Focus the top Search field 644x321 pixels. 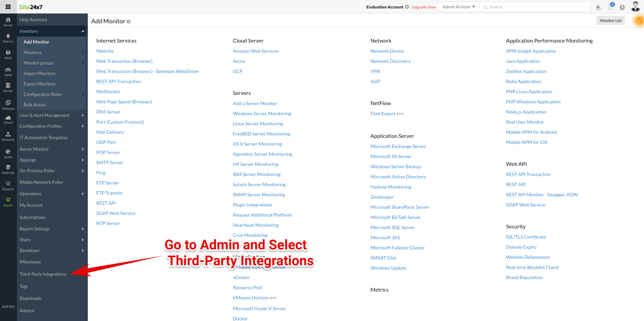click(x=535, y=7)
